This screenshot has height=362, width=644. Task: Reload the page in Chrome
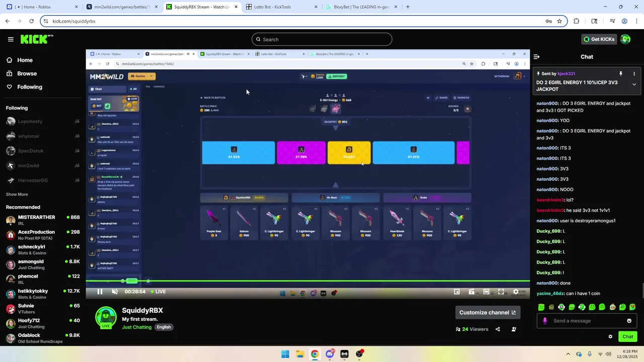pos(31,21)
